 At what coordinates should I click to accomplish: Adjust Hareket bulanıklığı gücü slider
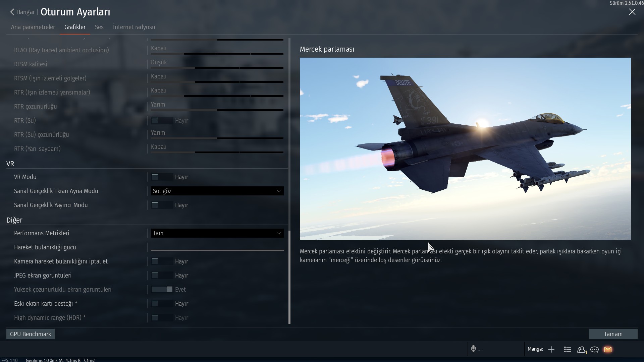(x=217, y=250)
